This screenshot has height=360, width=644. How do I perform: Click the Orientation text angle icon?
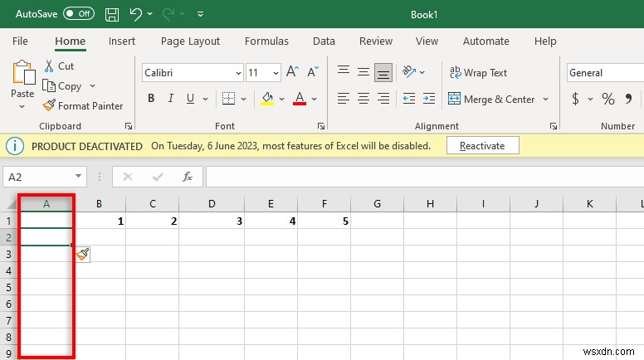click(x=409, y=72)
